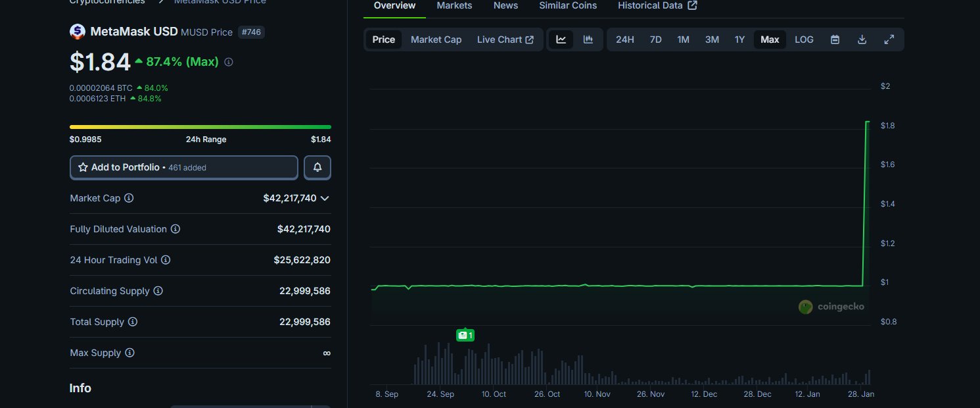Open the calendar date range picker
Screen dimensions: 980x408
(x=835, y=39)
